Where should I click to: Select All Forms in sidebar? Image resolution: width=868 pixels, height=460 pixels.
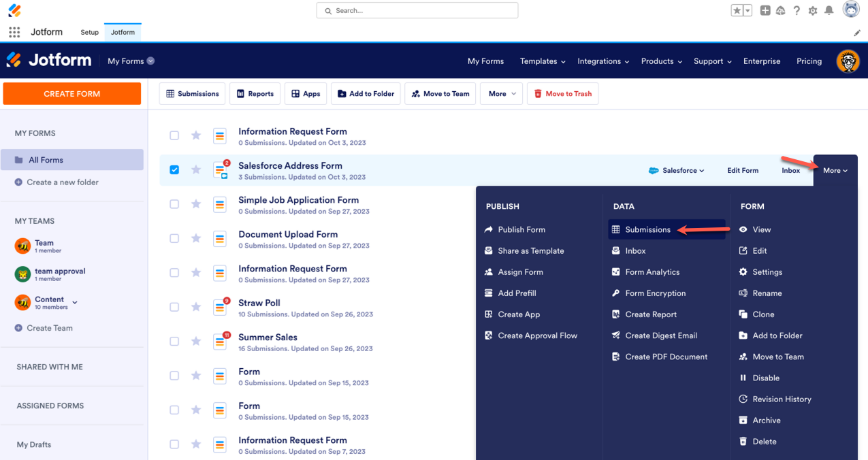[x=71, y=160]
